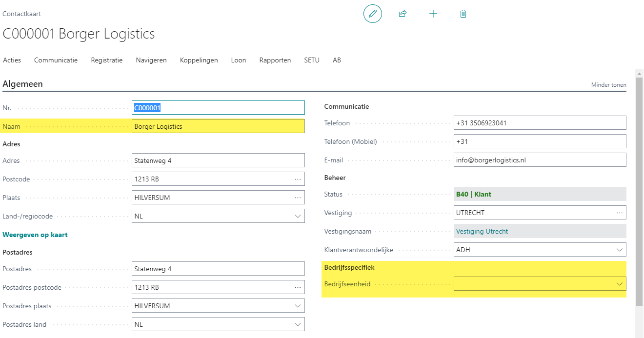Click the Weergeven op kaart link
The height and width of the screenshot is (338, 644).
pyautogui.click(x=35, y=235)
